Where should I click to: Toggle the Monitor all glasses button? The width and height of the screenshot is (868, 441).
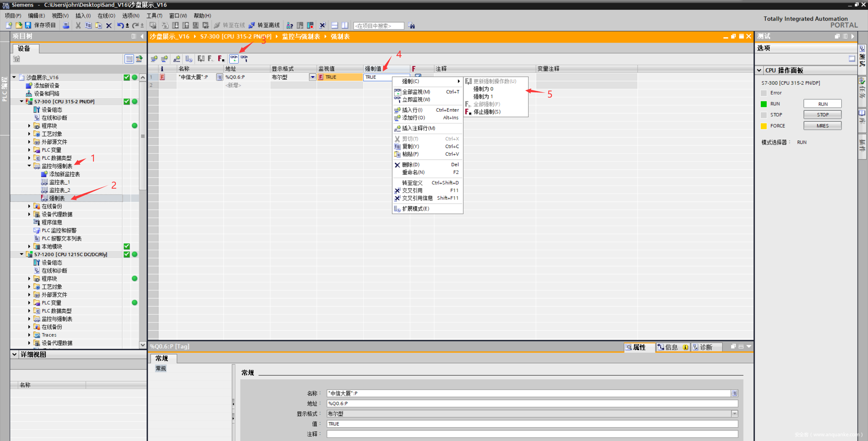pyautogui.click(x=234, y=59)
